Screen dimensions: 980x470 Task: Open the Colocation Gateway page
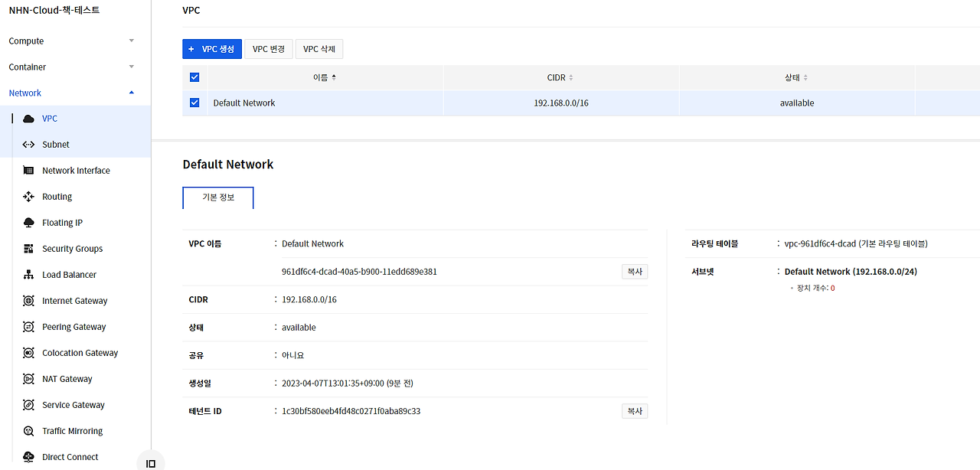click(80, 353)
